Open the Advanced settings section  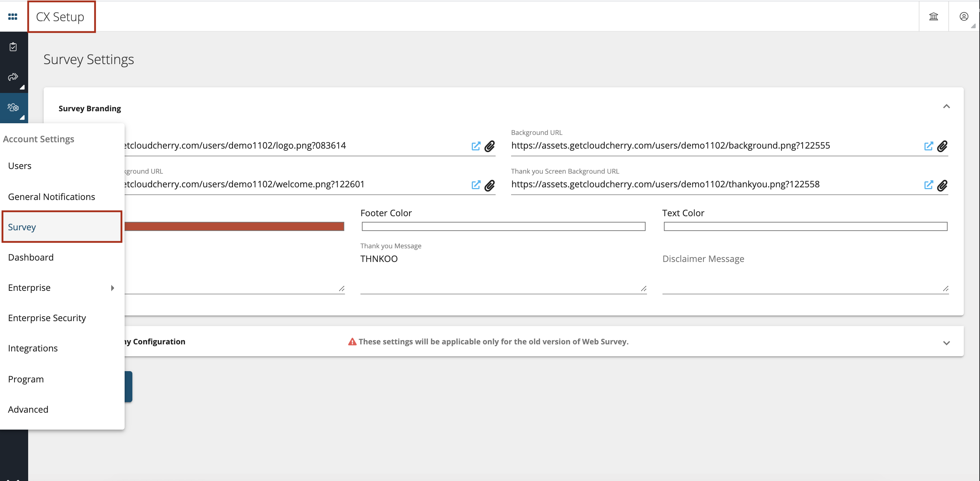pyautogui.click(x=28, y=409)
